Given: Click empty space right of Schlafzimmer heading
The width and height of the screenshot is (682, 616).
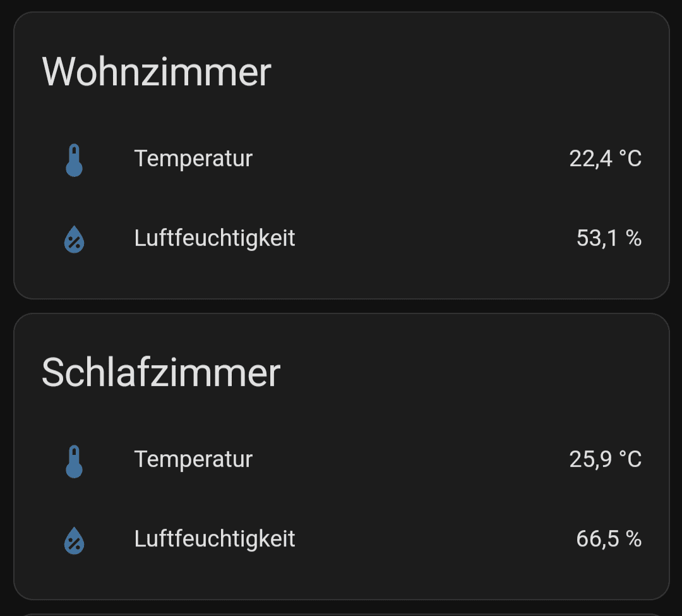Looking at the screenshot, I should click(x=474, y=373).
